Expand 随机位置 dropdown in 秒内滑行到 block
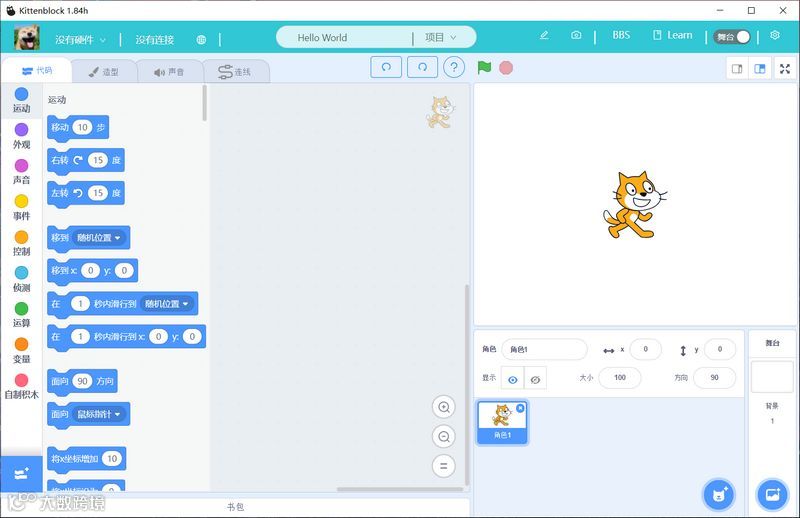 point(166,304)
